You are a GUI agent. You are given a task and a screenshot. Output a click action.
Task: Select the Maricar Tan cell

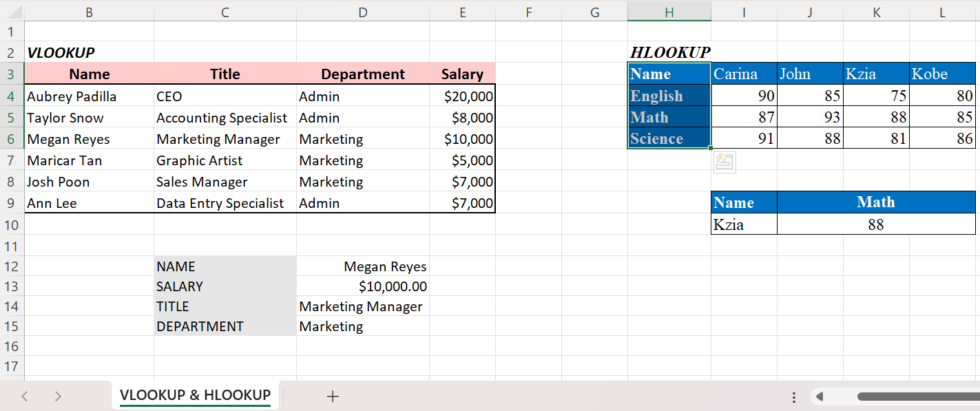coord(89,160)
